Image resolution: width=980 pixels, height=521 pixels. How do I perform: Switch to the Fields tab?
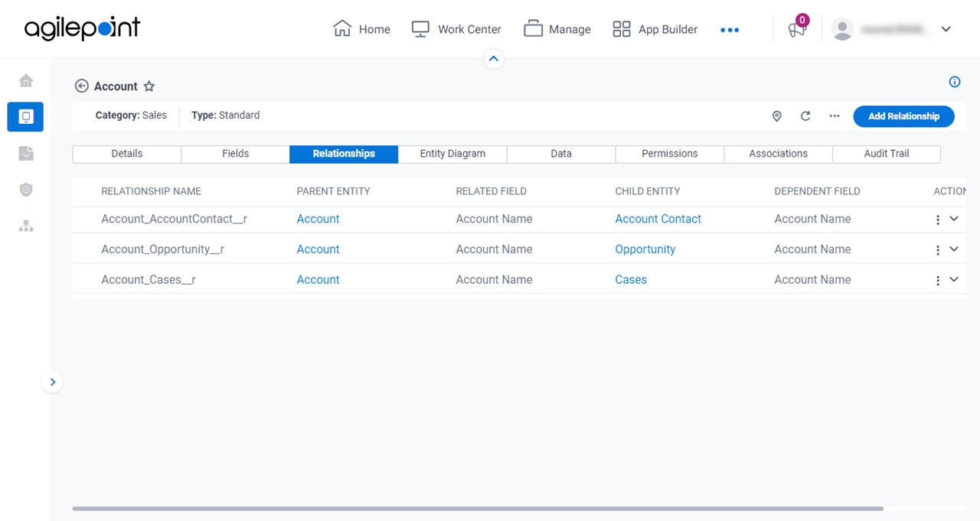pyautogui.click(x=236, y=154)
